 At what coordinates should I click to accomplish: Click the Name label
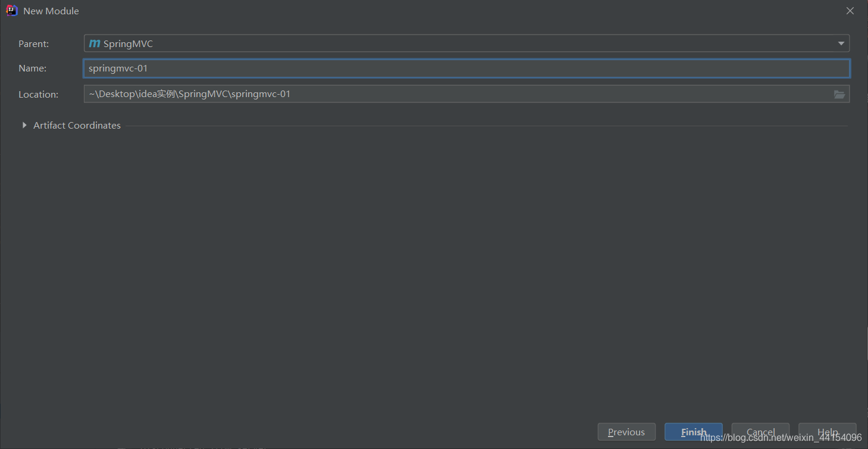coord(32,68)
